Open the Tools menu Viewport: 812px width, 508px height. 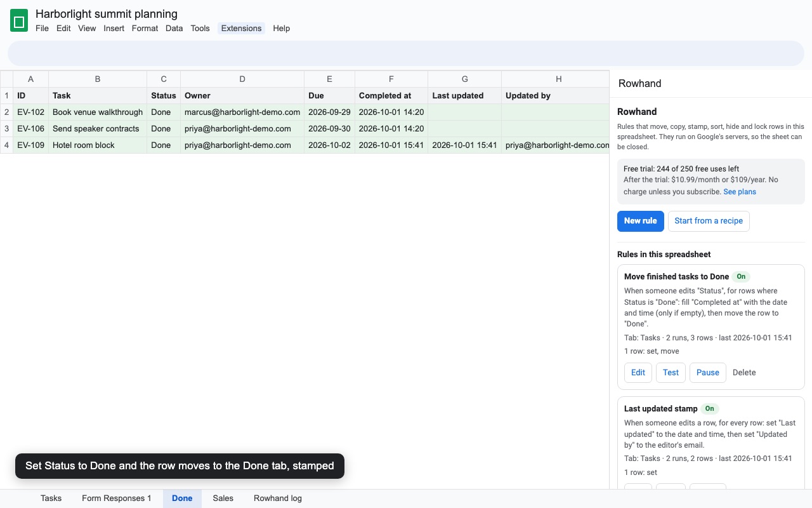click(200, 28)
